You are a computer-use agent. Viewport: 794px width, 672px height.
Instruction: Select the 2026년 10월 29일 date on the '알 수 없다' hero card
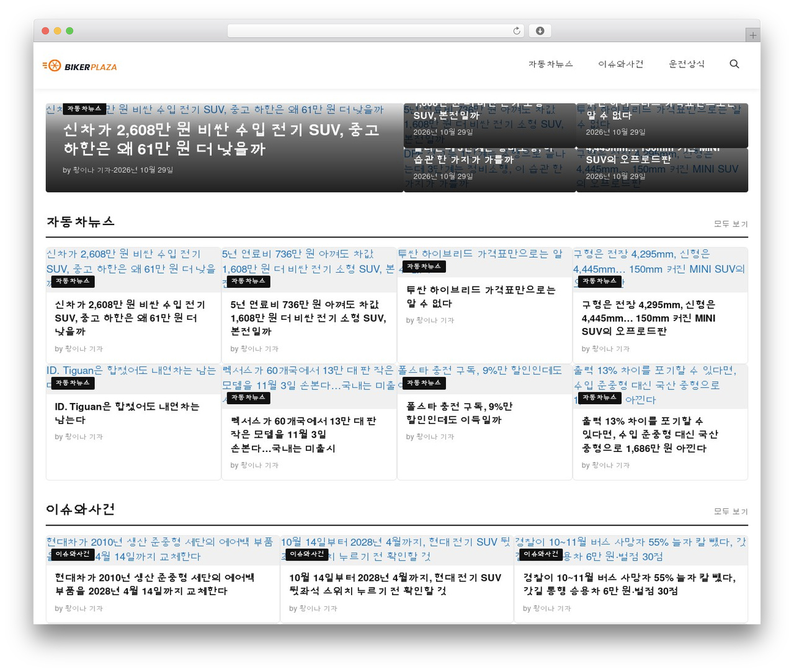click(x=615, y=132)
